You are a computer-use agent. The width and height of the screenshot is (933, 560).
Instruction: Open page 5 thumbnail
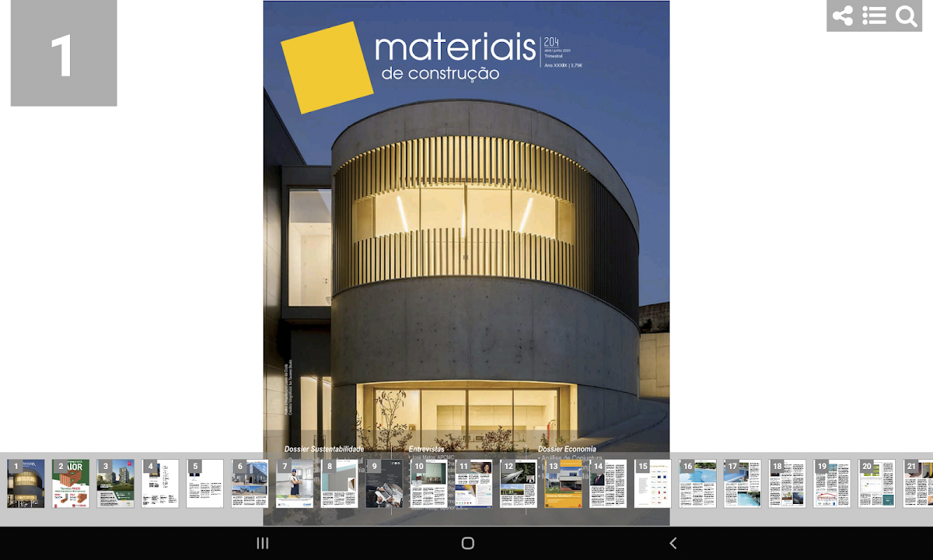point(205,484)
